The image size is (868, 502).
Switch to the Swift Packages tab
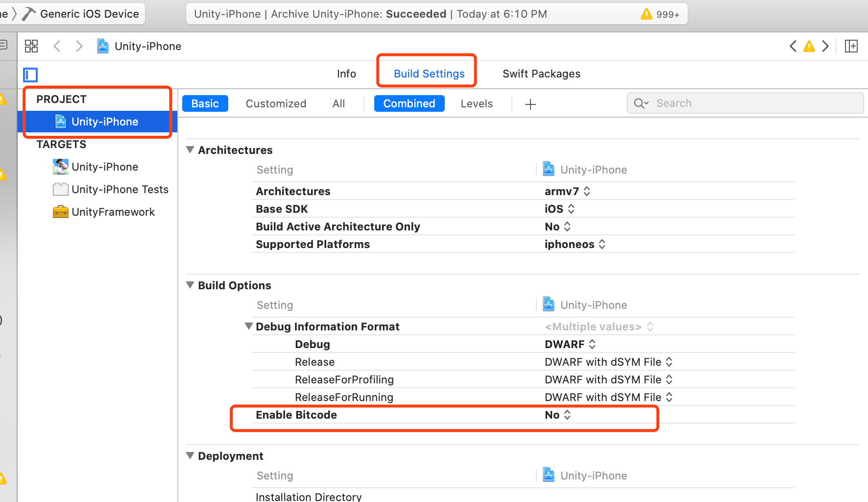pyautogui.click(x=541, y=74)
